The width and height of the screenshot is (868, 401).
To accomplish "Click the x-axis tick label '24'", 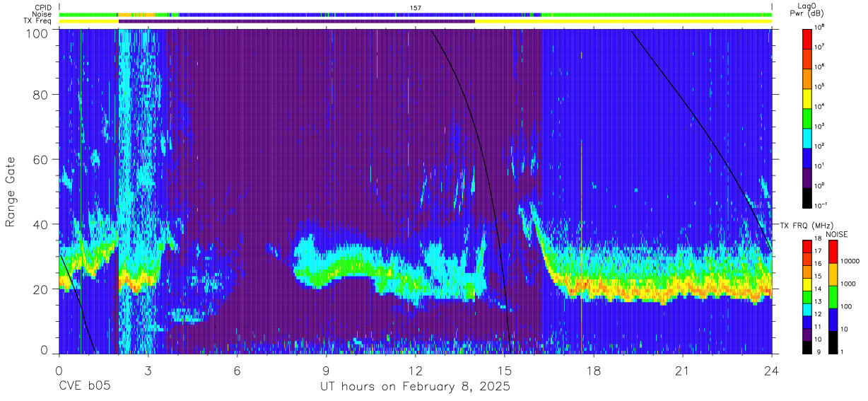I will (x=772, y=371).
